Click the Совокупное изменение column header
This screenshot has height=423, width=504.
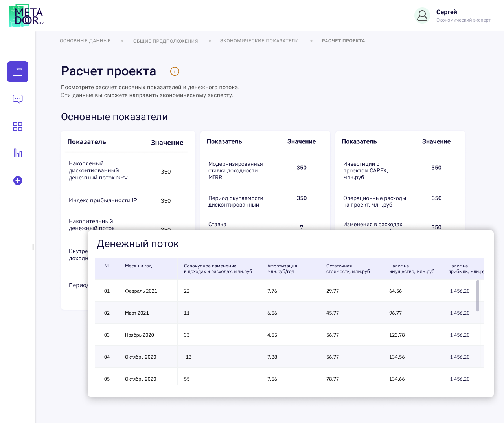coord(219,269)
